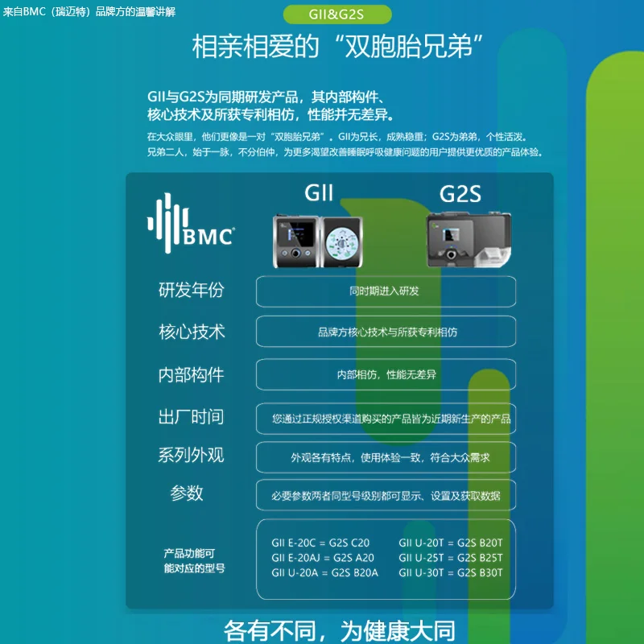This screenshot has height=644, width=644.
Task: Click the line GII E-20C = G2S C20
Action: (320, 543)
